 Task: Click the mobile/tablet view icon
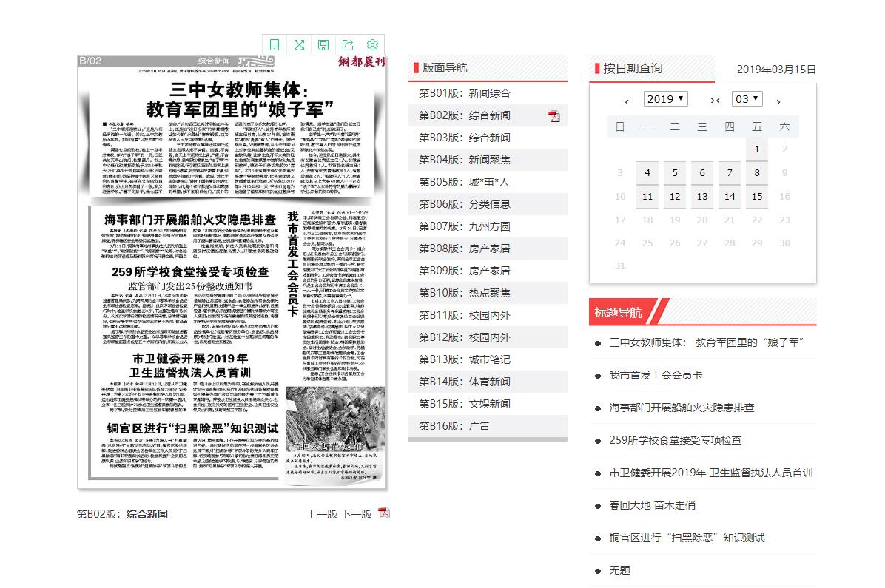(275, 44)
